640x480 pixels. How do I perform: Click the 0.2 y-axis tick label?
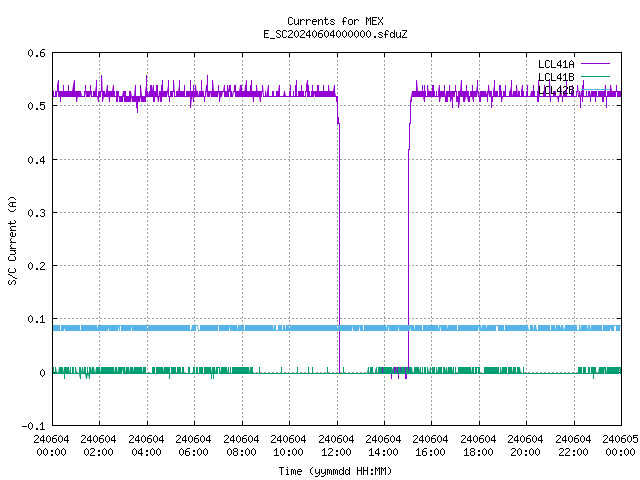tap(37, 266)
